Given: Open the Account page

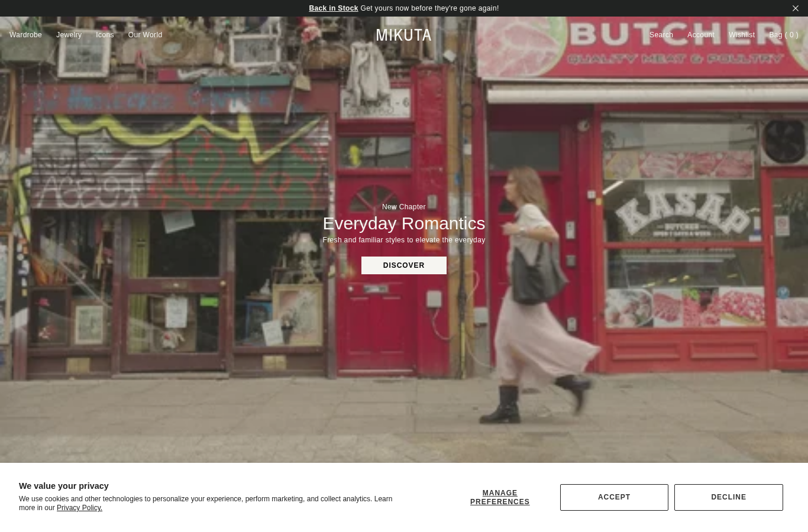Looking at the screenshot, I should tap(700, 35).
